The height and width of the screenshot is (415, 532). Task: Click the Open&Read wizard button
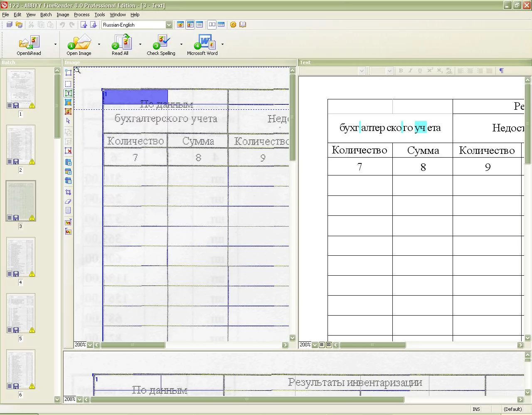pos(29,45)
